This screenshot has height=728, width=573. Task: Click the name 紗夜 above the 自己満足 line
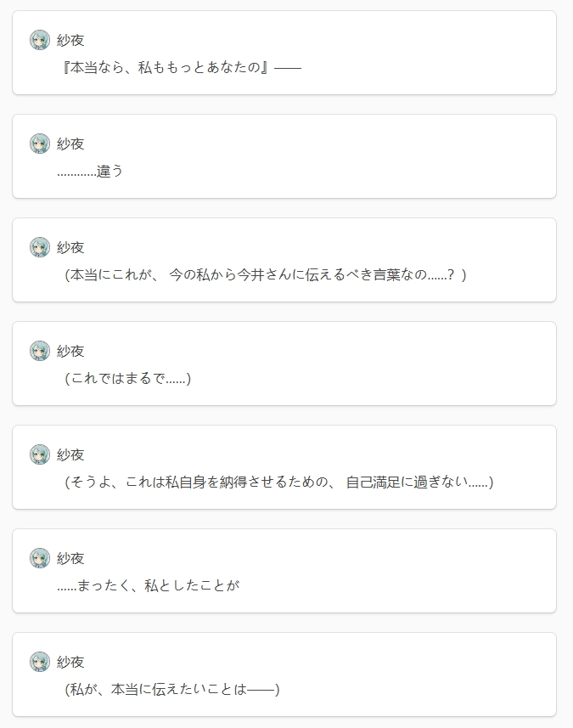tap(70, 454)
